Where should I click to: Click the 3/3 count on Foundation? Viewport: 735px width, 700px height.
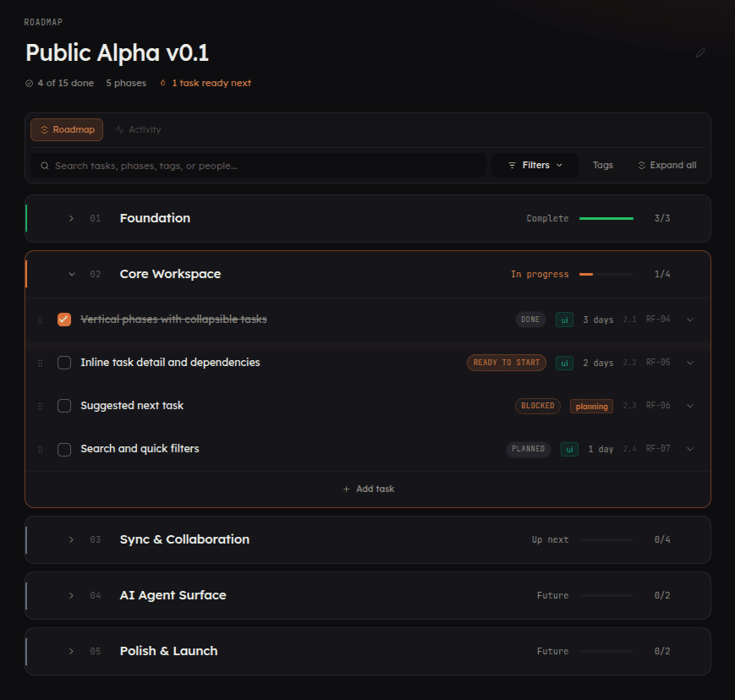click(662, 218)
